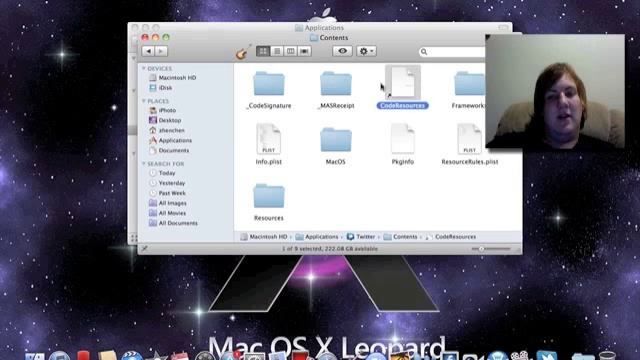Open the All Movies smart search

[x=167, y=213]
